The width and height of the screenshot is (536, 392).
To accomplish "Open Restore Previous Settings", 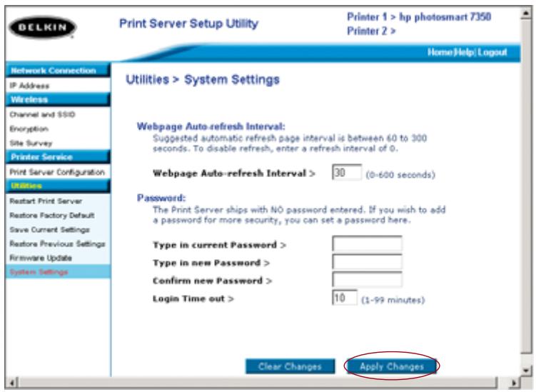I will [x=57, y=243].
